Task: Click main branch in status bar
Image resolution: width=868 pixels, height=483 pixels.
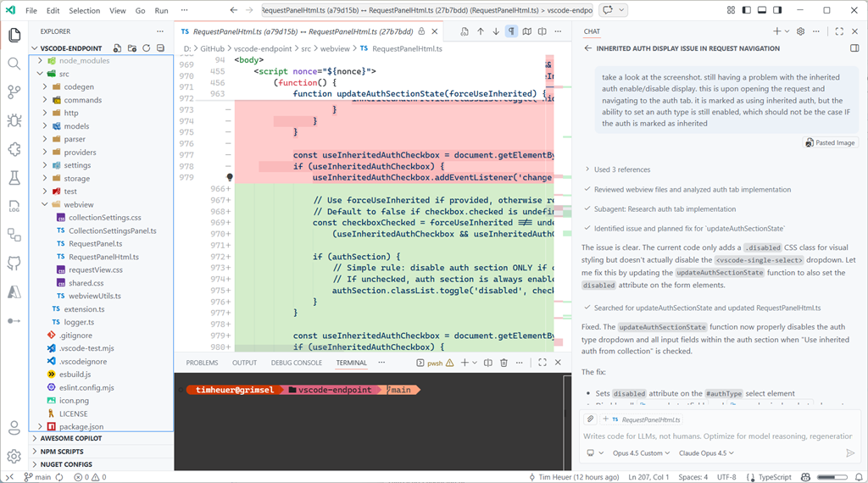Action: (x=37, y=477)
